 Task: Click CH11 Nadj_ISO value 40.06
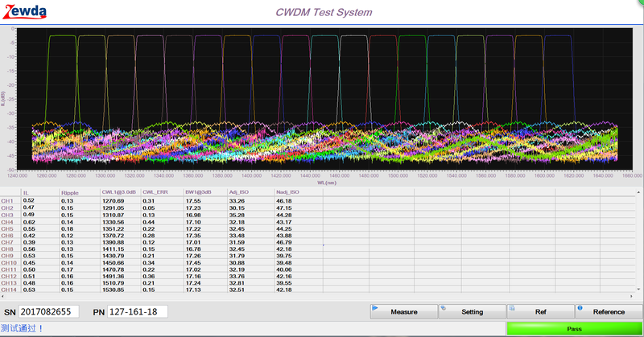click(x=284, y=269)
